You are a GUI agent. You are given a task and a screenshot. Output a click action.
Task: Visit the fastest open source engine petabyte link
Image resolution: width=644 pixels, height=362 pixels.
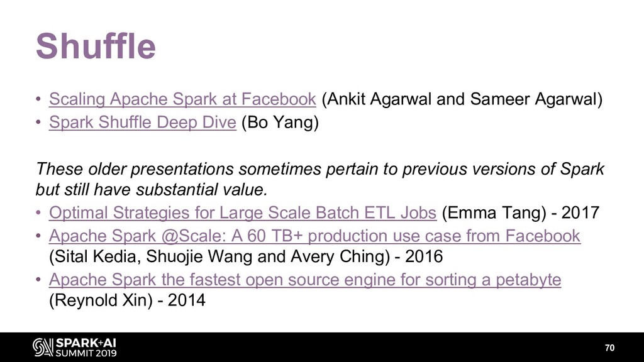tap(305, 280)
